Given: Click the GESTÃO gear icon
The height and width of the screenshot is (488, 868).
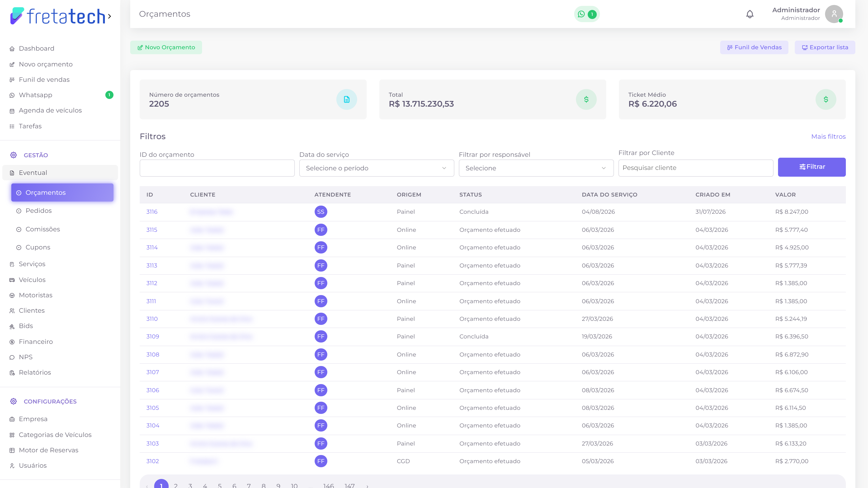Looking at the screenshot, I should coord(14,155).
